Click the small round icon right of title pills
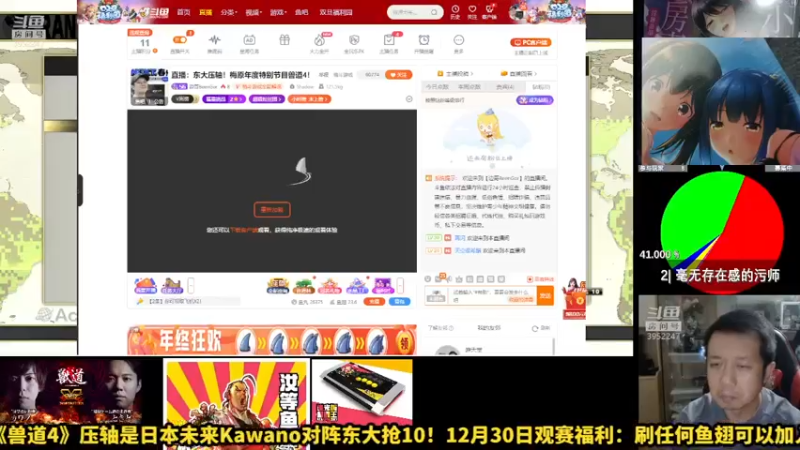 coord(409,99)
